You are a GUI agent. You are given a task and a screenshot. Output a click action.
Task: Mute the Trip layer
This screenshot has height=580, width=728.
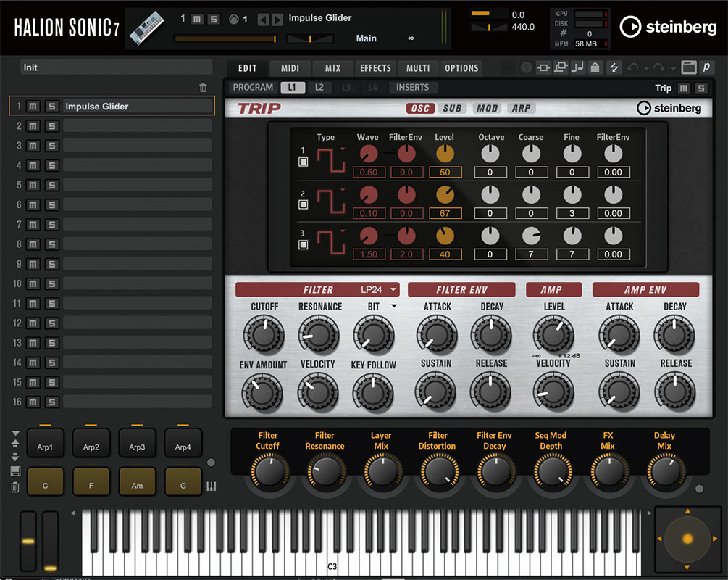tap(684, 88)
